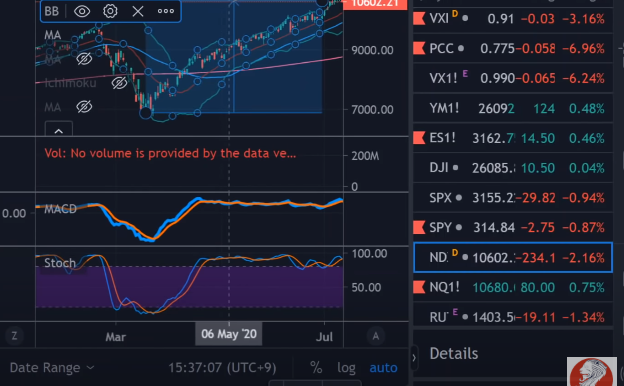Unhide the last MA indicator in legend
The height and width of the screenshot is (386, 624).
84,107
